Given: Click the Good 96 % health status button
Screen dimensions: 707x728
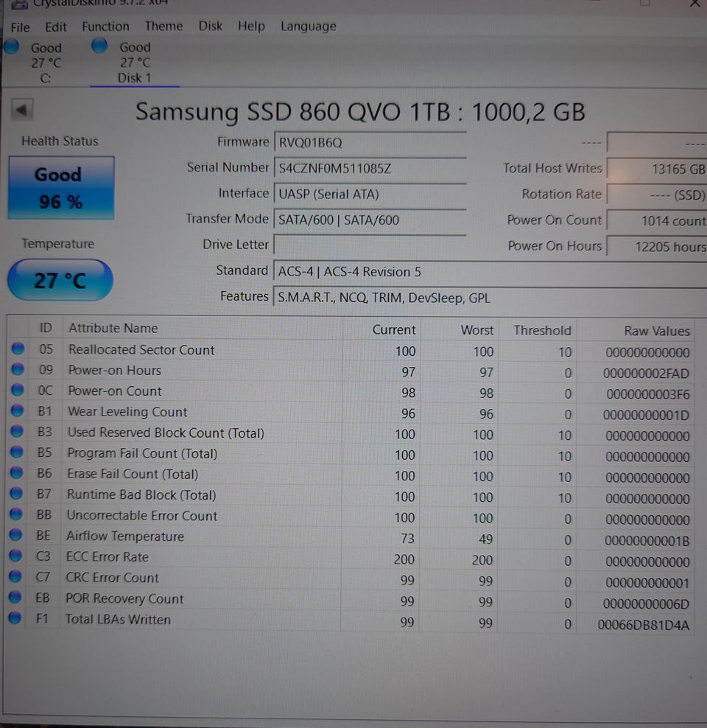Looking at the screenshot, I should coord(61,188).
